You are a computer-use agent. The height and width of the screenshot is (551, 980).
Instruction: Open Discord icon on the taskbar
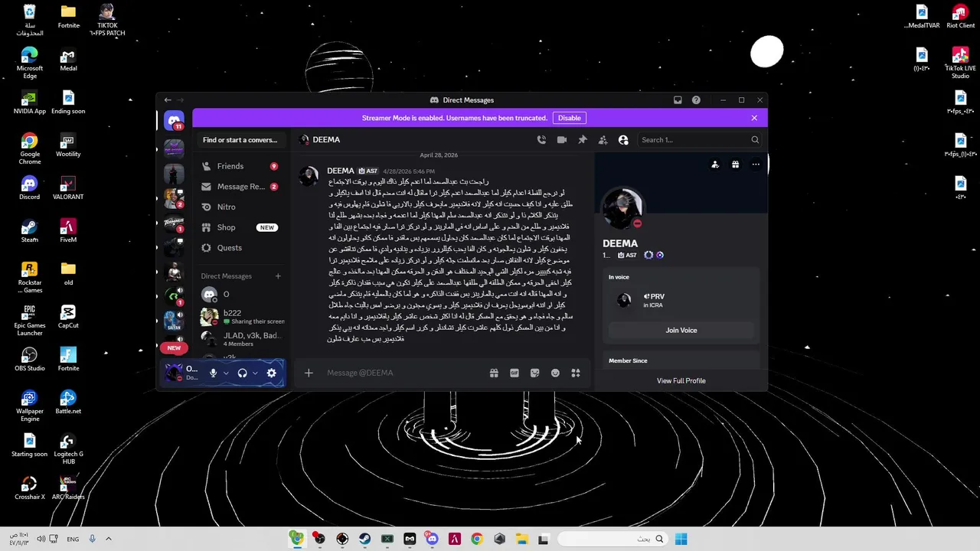pos(432,539)
